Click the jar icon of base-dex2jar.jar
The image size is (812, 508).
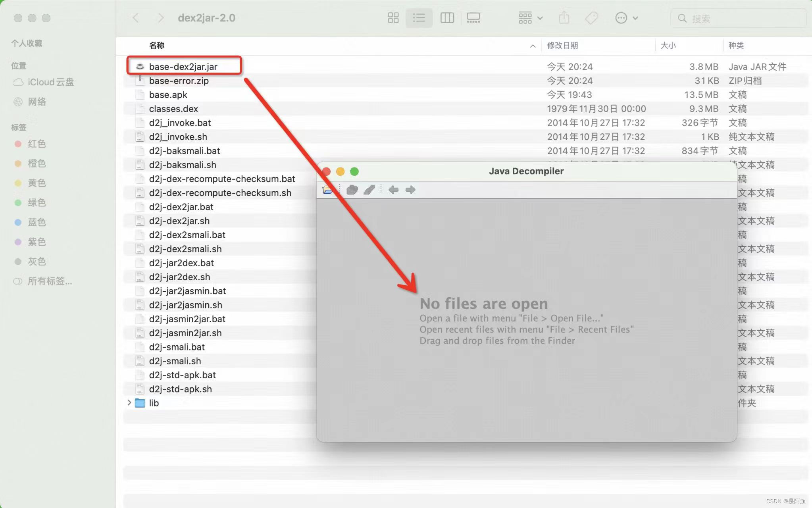tap(140, 66)
